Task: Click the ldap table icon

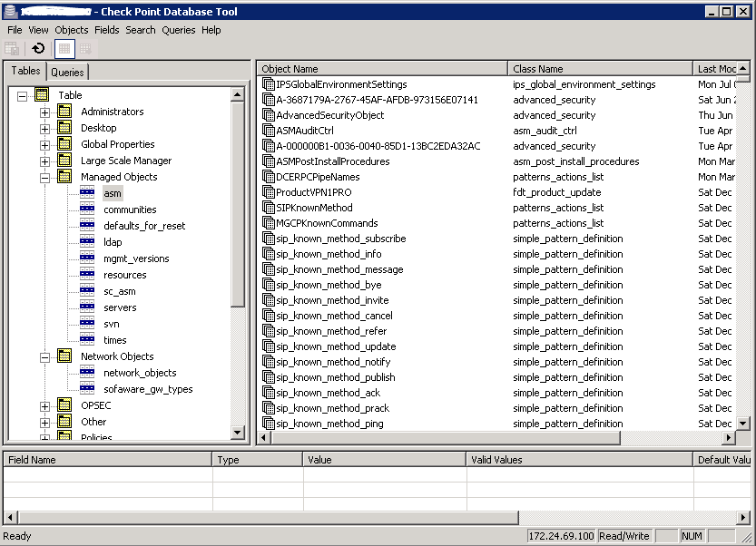Action: click(87, 242)
